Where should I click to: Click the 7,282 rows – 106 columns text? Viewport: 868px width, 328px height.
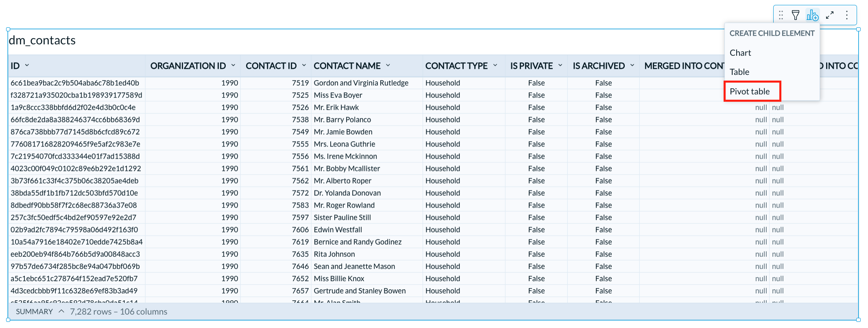click(x=119, y=312)
